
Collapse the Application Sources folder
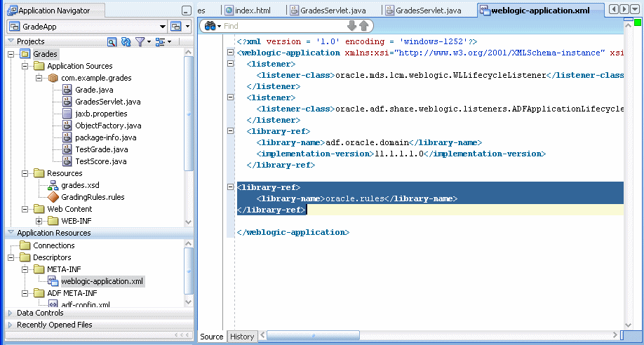[x=25, y=66]
